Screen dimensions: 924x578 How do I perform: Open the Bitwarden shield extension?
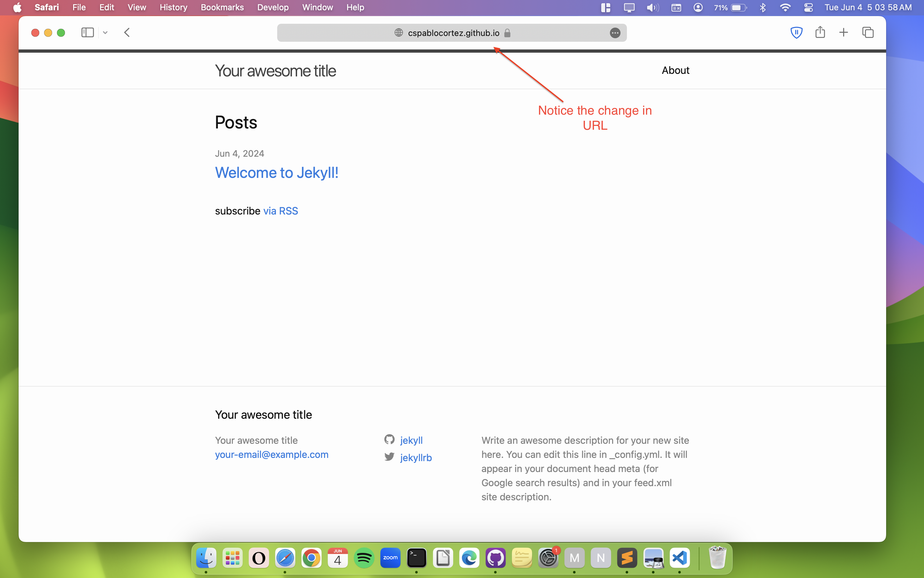(796, 32)
